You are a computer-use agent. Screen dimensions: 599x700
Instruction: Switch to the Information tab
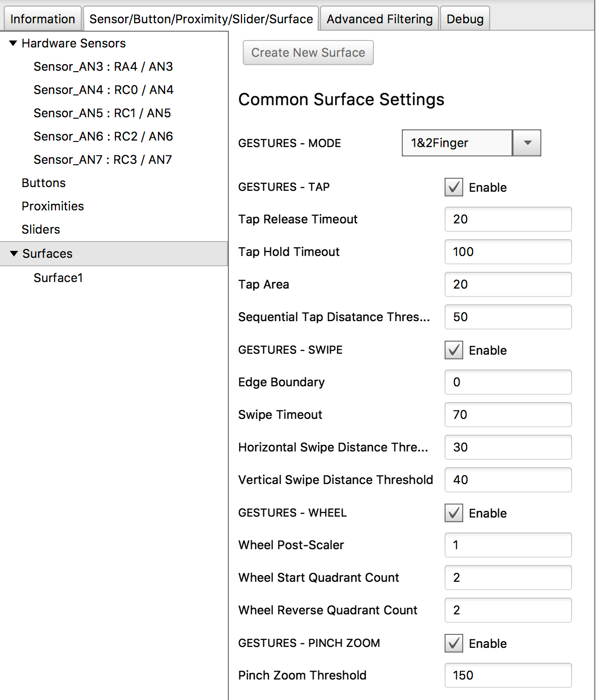42,19
